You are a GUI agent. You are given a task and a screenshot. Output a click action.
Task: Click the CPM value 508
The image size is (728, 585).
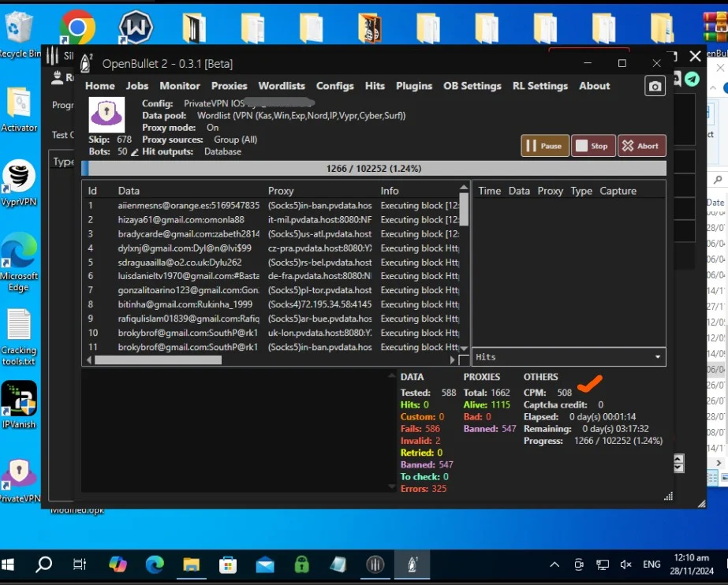564,393
